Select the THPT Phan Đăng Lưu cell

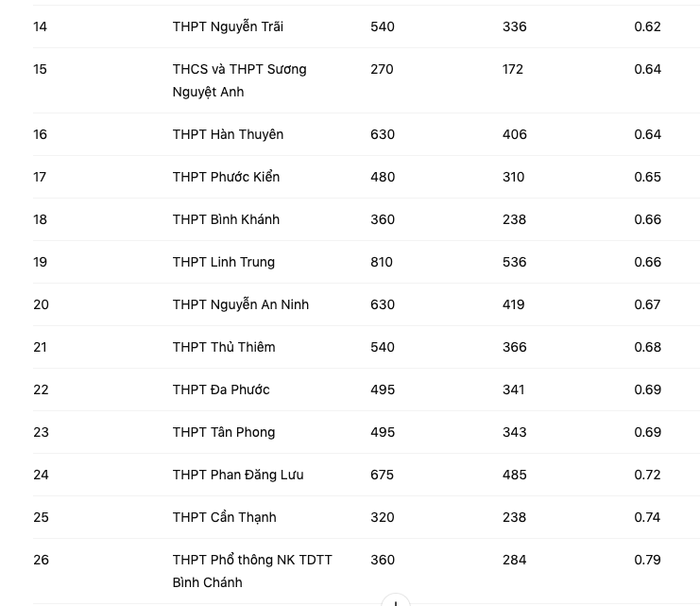click(238, 475)
